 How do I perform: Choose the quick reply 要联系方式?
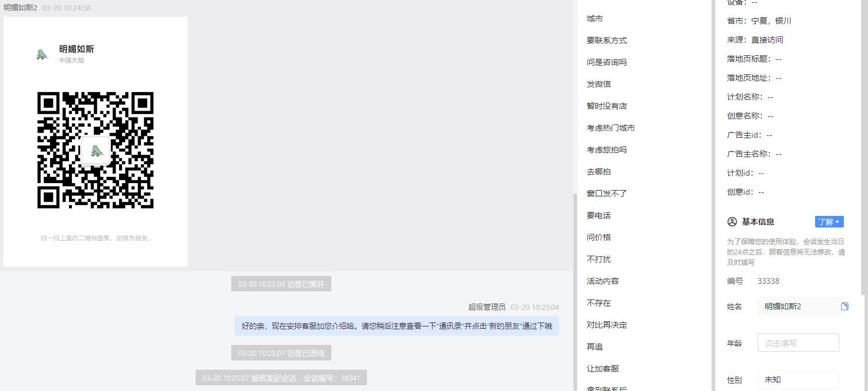(x=607, y=40)
